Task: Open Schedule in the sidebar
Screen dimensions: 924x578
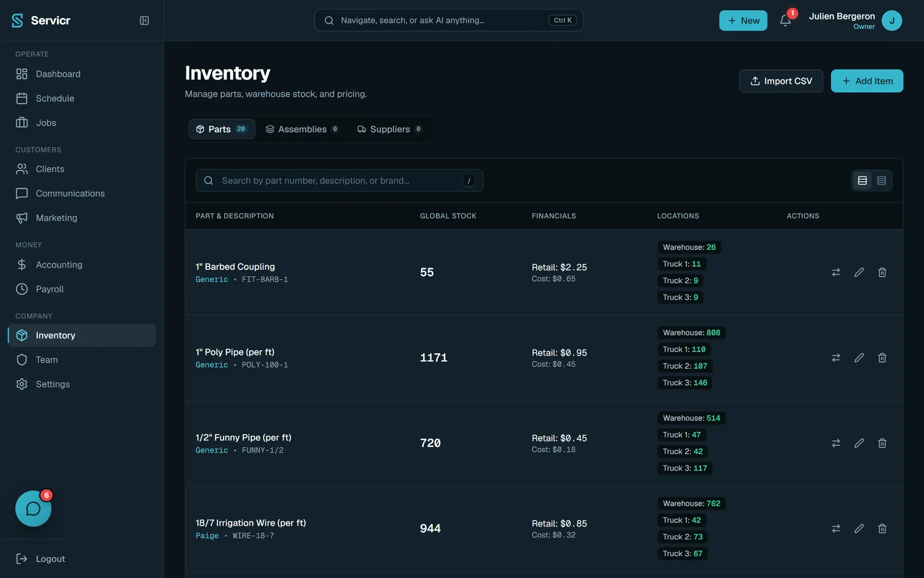Action: [x=81, y=98]
